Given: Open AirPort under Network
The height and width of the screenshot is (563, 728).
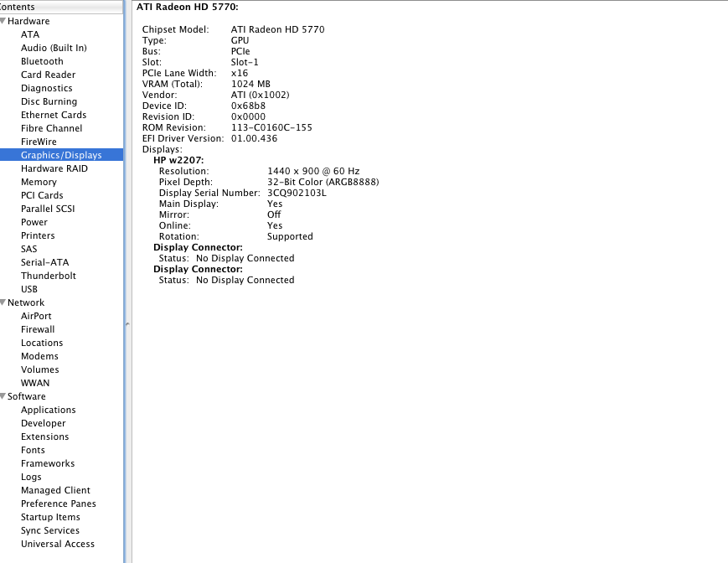Looking at the screenshot, I should point(36,316).
